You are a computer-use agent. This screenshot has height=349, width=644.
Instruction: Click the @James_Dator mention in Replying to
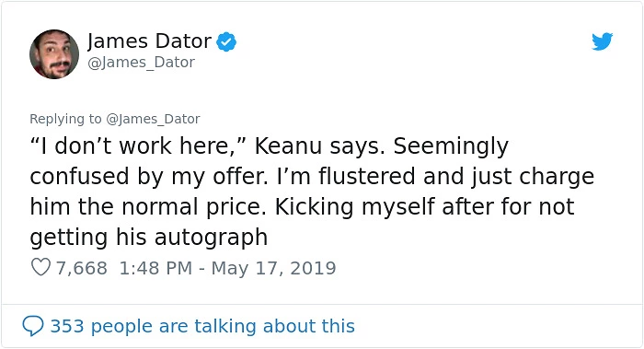click(153, 119)
